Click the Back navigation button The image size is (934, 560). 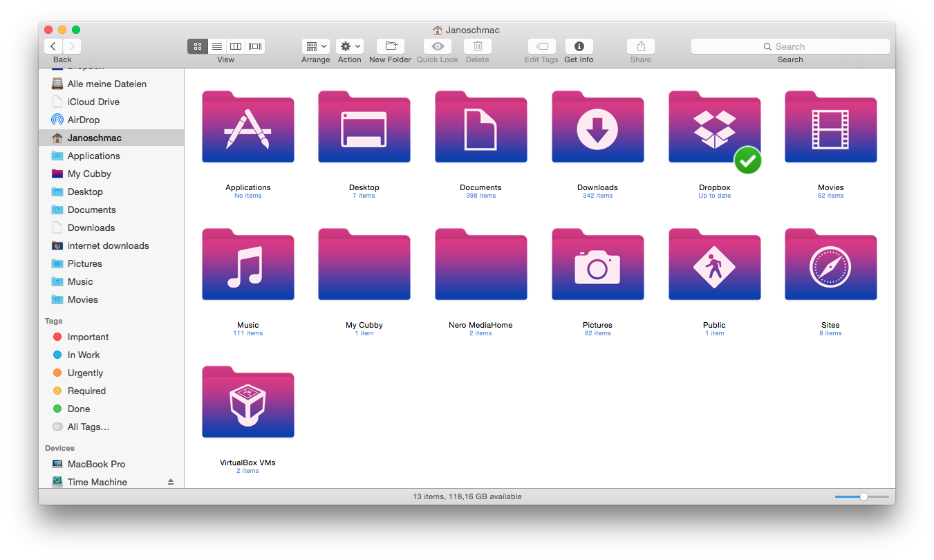pyautogui.click(x=53, y=46)
